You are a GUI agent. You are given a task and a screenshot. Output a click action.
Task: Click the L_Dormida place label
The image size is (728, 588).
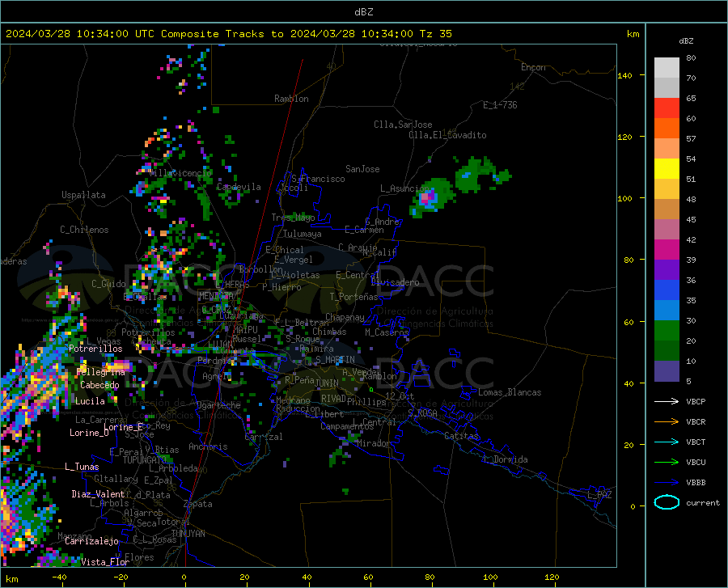coord(505,459)
